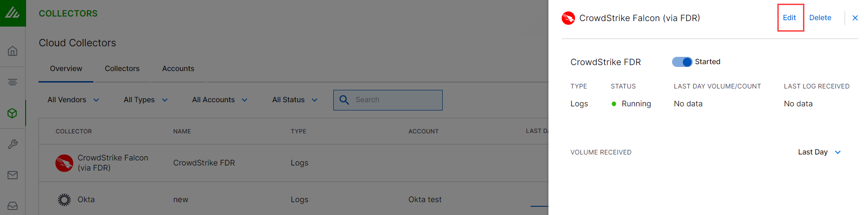The height and width of the screenshot is (215, 868).
Task: Open the inbox tray sidebar icon
Action: pyautogui.click(x=13, y=205)
